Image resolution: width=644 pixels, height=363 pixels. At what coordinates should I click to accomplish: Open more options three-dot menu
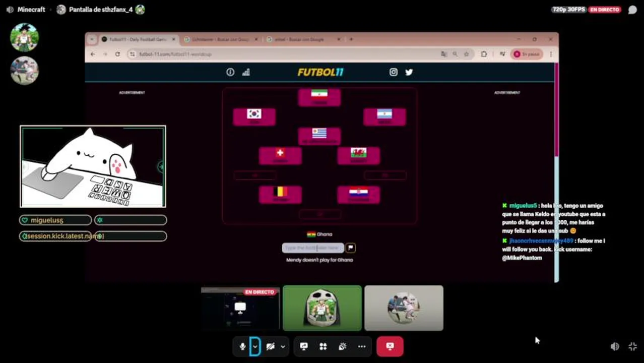click(362, 346)
